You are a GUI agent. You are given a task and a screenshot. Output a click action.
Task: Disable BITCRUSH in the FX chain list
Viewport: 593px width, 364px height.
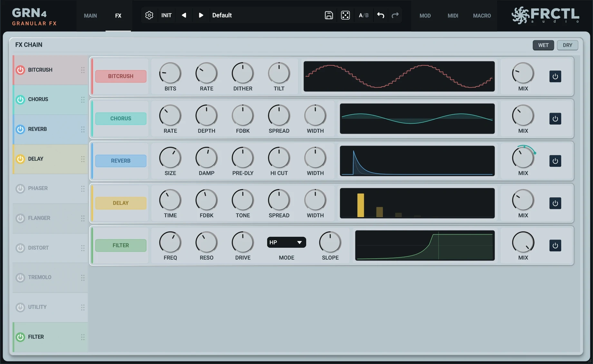(x=20, y=70)
